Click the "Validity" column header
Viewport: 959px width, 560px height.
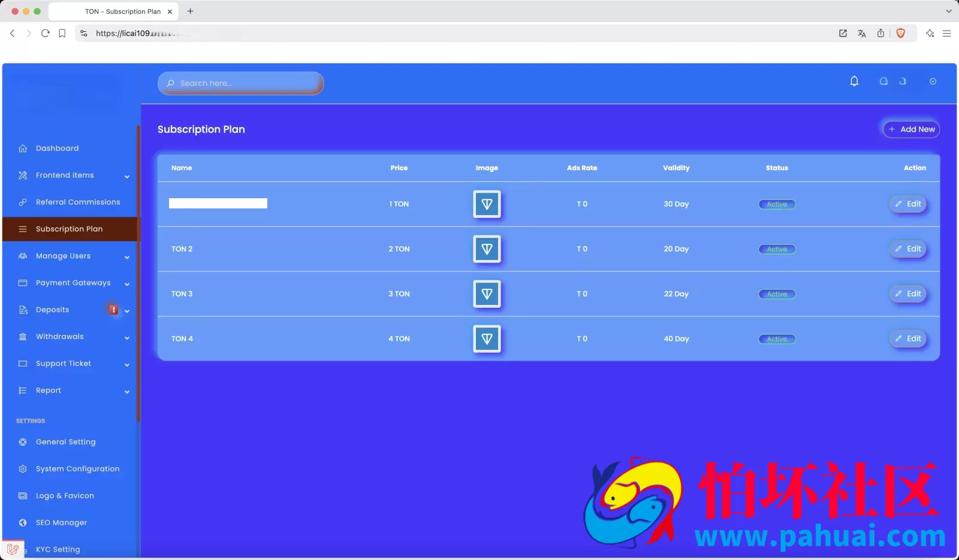pos(676,168)
